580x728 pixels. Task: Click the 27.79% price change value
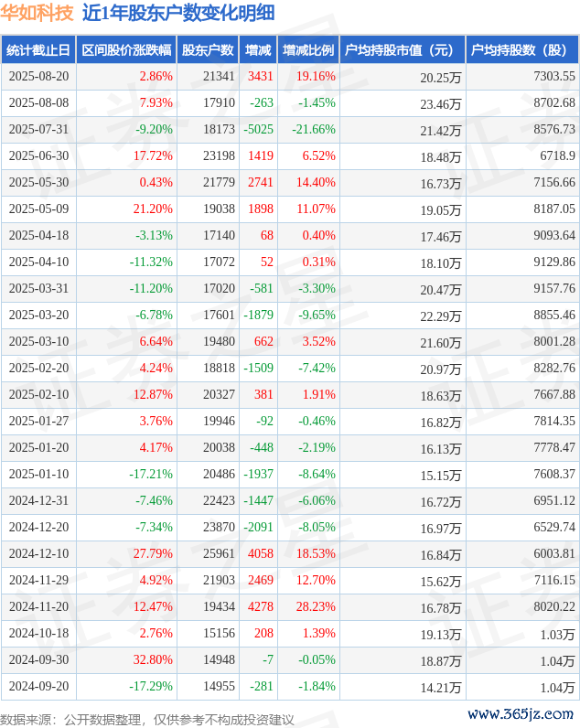click(153, 553)
